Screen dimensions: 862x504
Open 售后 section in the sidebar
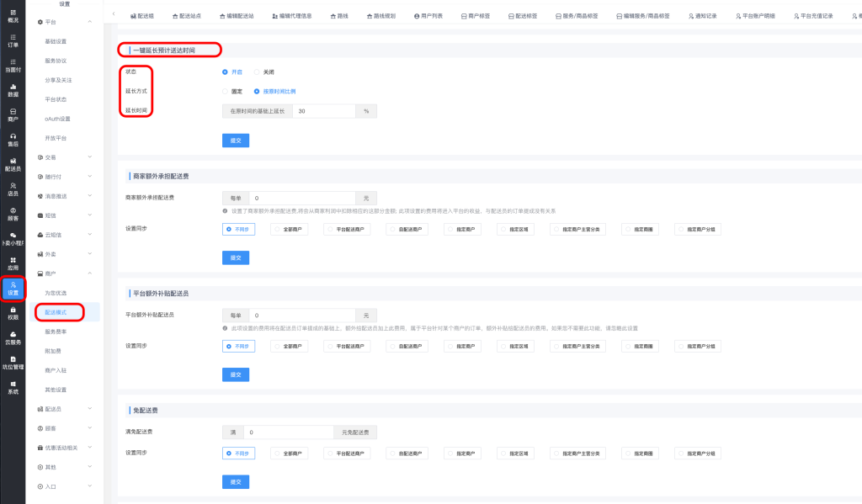[13, 139]
